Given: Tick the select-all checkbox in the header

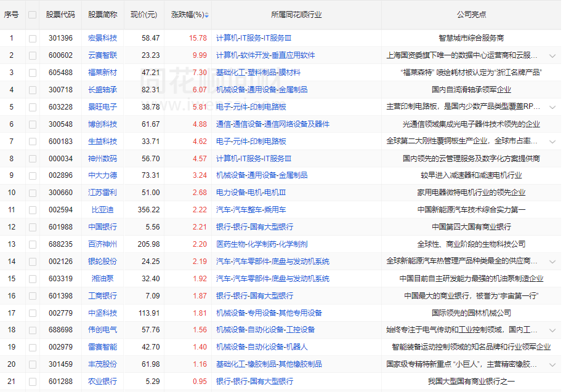Looking at the screenshot, I should pyautogui.click(x=33, y=15).
